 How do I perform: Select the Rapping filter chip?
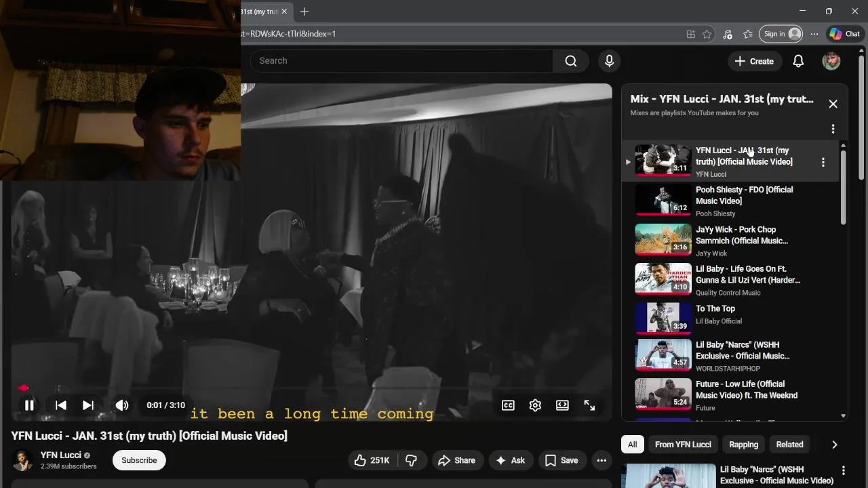[x=743, y=445]
